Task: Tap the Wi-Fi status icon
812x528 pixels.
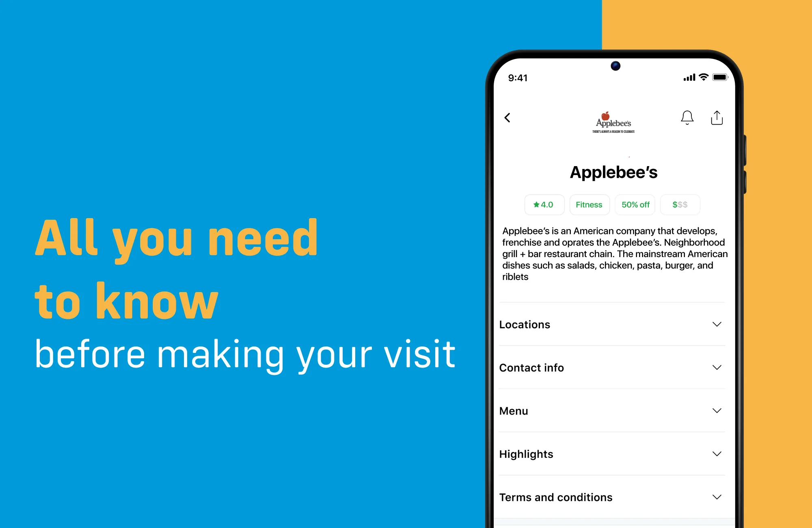Action: (699, 76)
